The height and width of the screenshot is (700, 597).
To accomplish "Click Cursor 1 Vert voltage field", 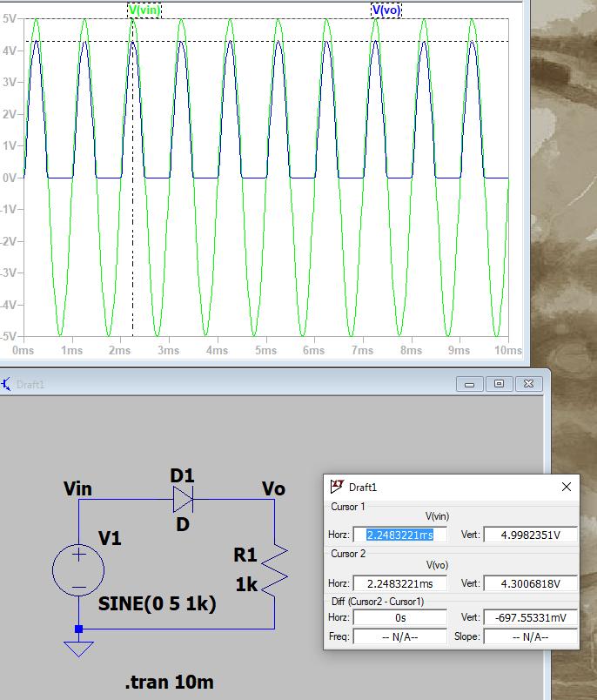I will coord(530,535).
